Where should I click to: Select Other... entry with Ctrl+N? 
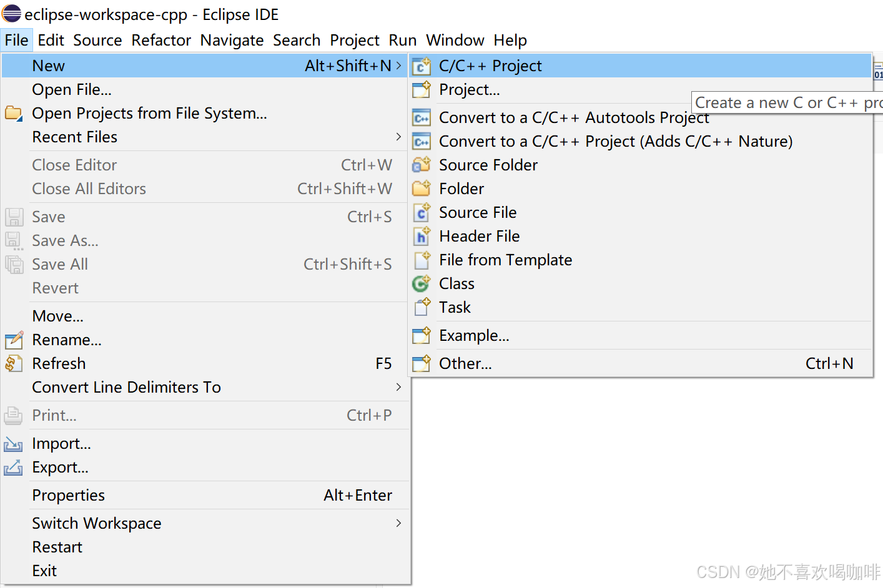point(640,363)
